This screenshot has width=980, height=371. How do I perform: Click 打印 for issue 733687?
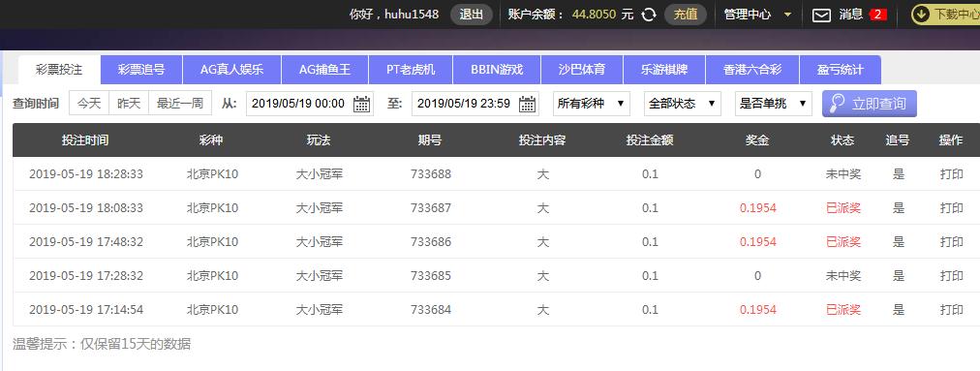[951, 207]
